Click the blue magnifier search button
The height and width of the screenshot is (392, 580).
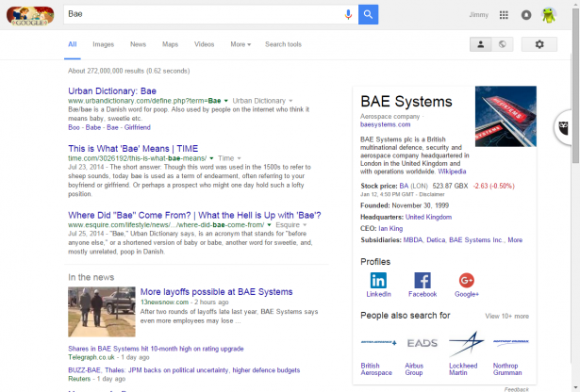pyautogui.click(x=368, y=14)
